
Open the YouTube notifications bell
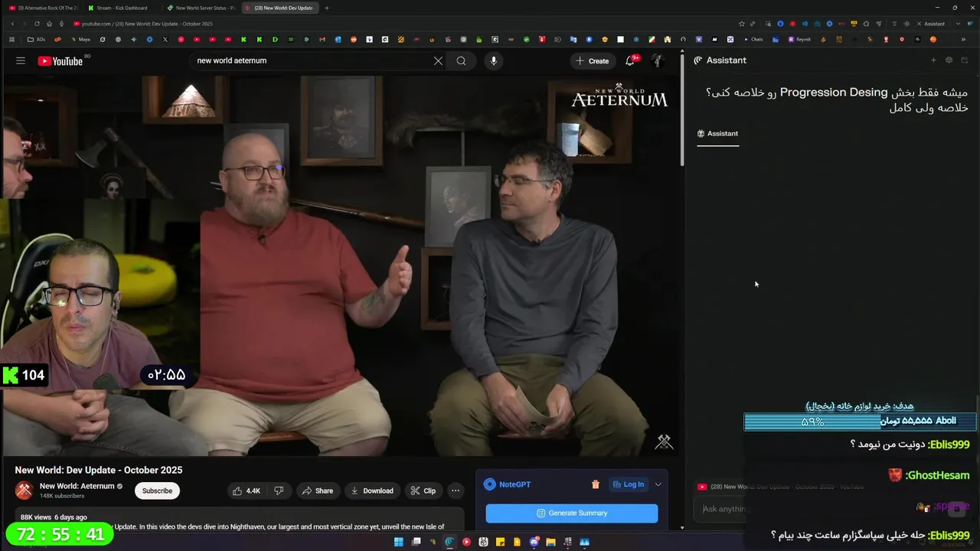point(630,60)
